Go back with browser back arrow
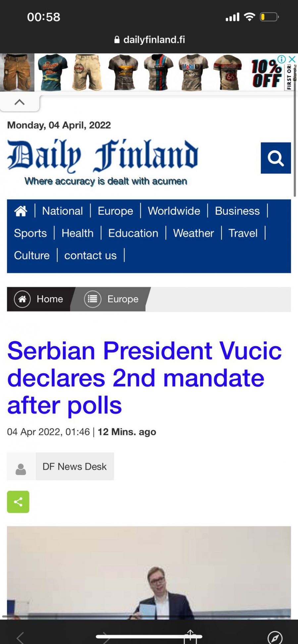This screenshot has width=298, height=644. 21,637
